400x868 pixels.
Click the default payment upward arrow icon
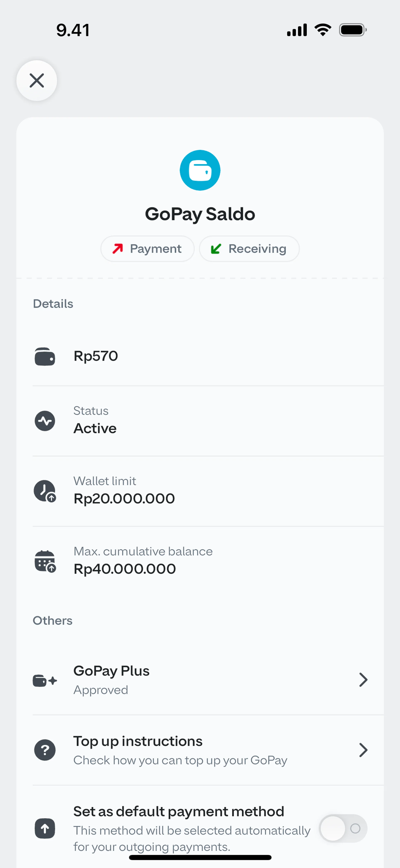point(45,828)
